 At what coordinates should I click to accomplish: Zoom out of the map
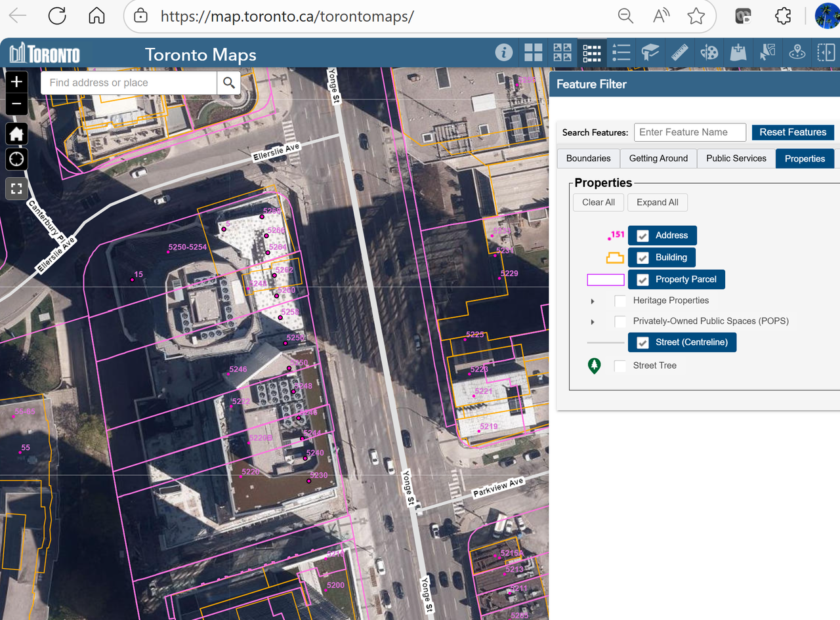(17, 104)
